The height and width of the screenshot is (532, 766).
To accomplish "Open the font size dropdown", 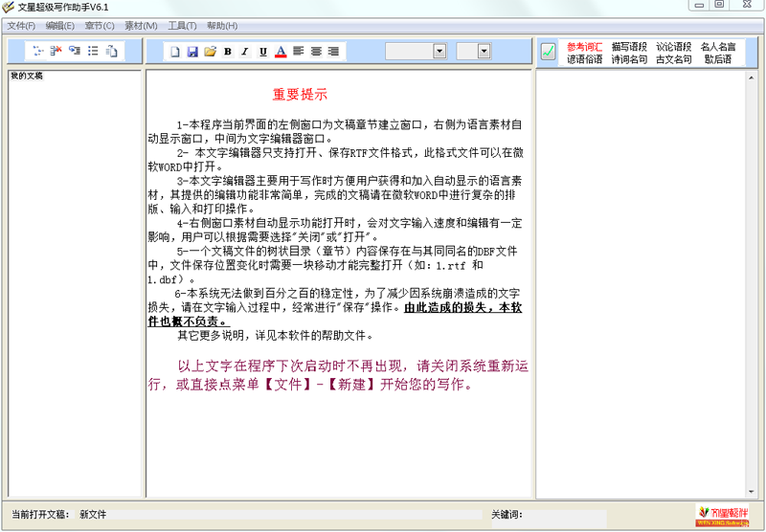I will (484, 52).
